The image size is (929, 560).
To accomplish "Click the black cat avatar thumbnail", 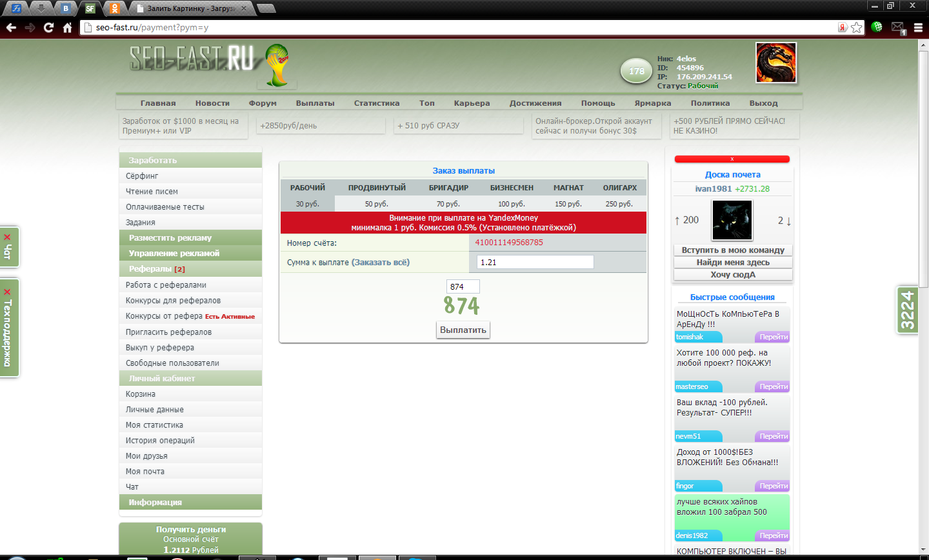I will pyautogui.click(x=732, y=220).
